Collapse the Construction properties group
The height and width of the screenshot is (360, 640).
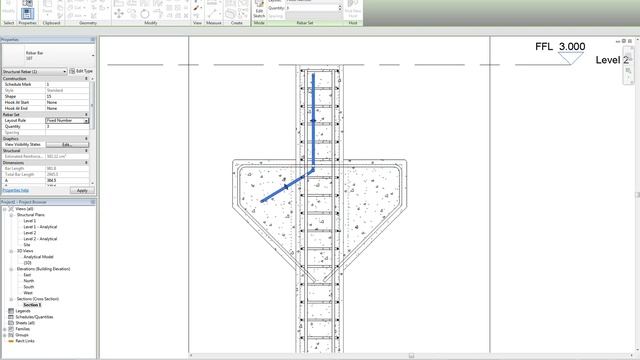click(86, 78)
